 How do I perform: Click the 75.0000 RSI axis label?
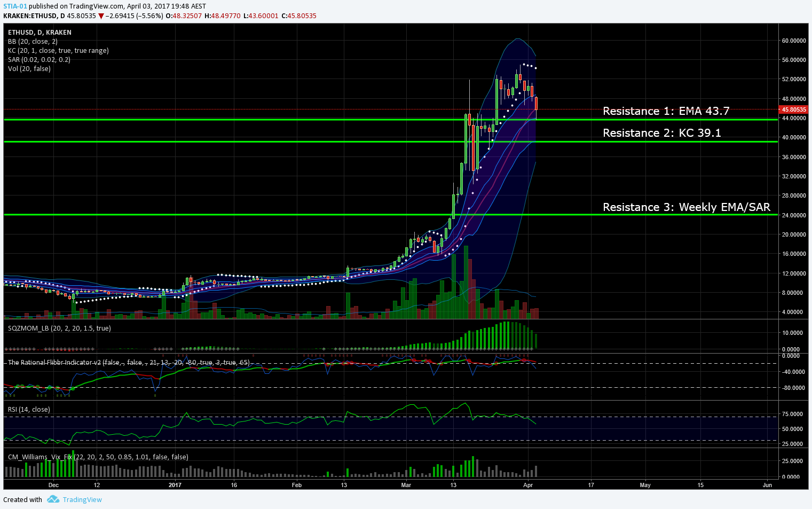[x=792, y=414]
